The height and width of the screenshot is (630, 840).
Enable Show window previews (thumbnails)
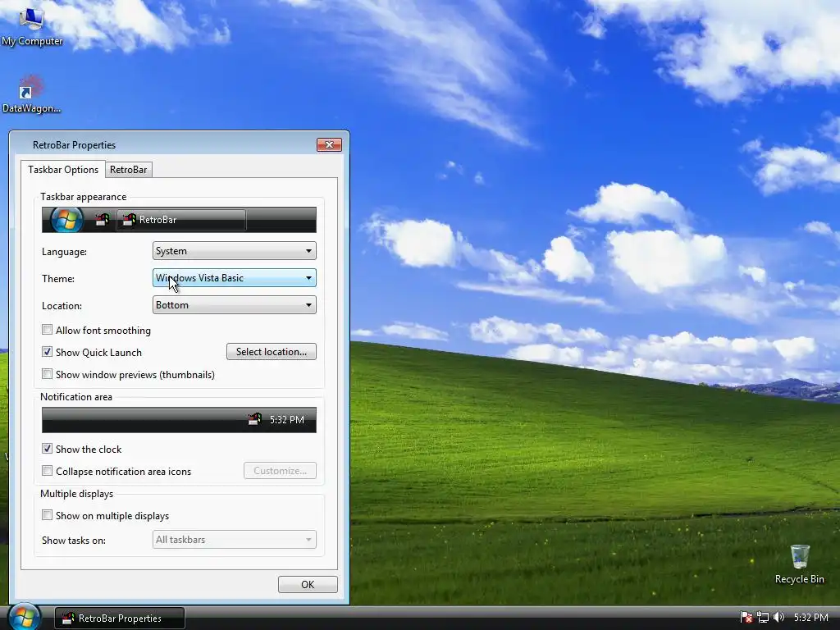click(47, 374)
